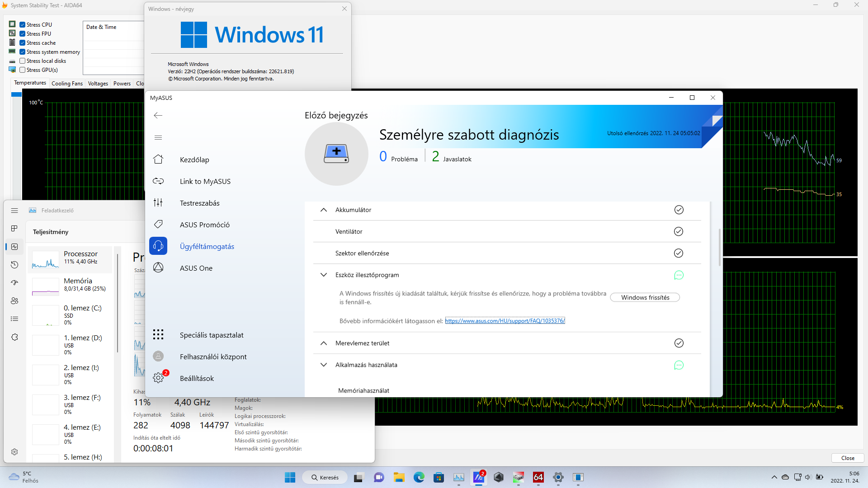
Task: Switch to Temperatures tab in AIDA64
Action: (x=30, y=83)
